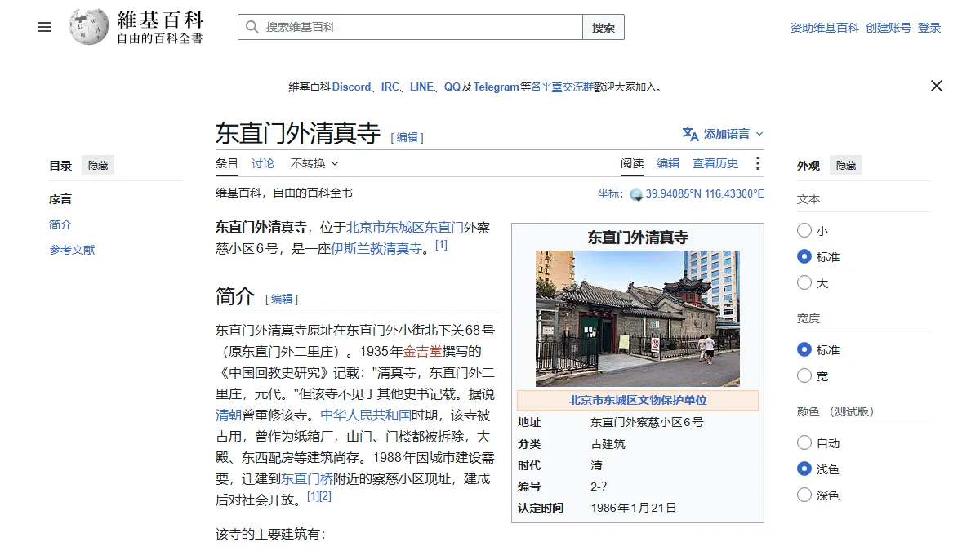The image size is (980, 551).
Task: Open the 编辑 tab next to 阅读
Action: point(668,163)
